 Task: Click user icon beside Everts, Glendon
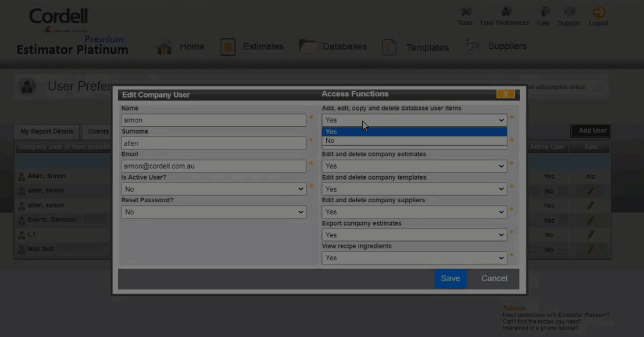(x=22, y=220)
